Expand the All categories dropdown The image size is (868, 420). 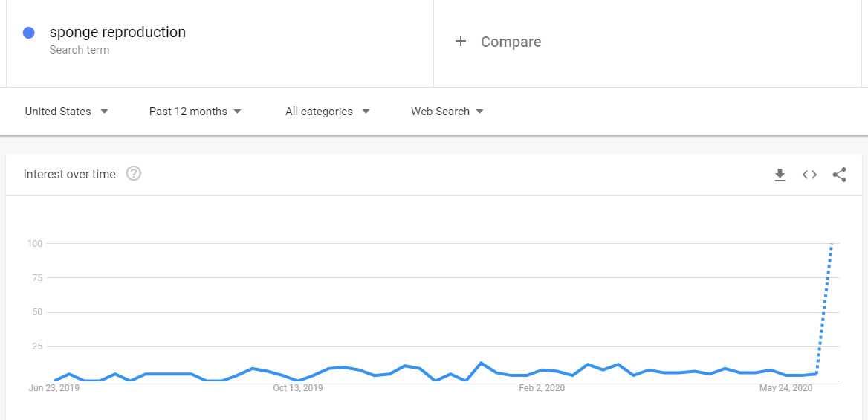(x=328, y=112)
